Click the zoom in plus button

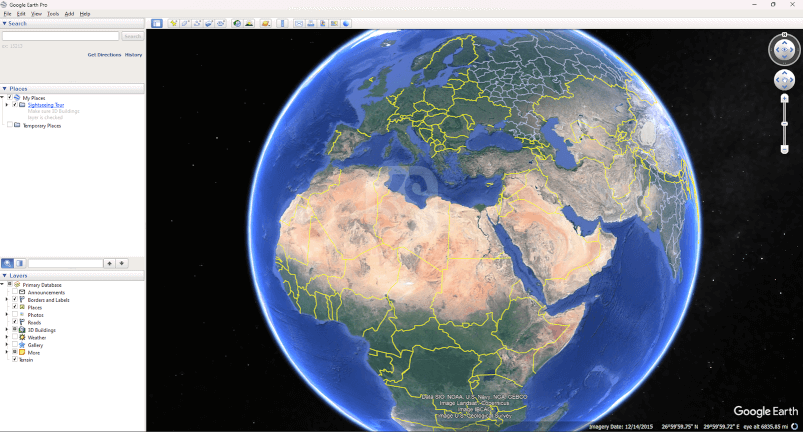coord(784,98)
